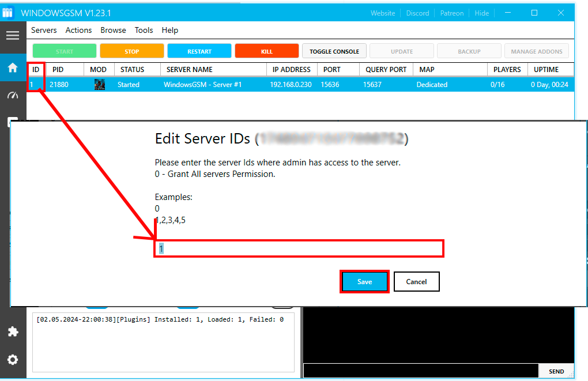Click the blue RESTART button
Image resolution: width=588 pixels, height=381 pixels.
pos(199,51)
